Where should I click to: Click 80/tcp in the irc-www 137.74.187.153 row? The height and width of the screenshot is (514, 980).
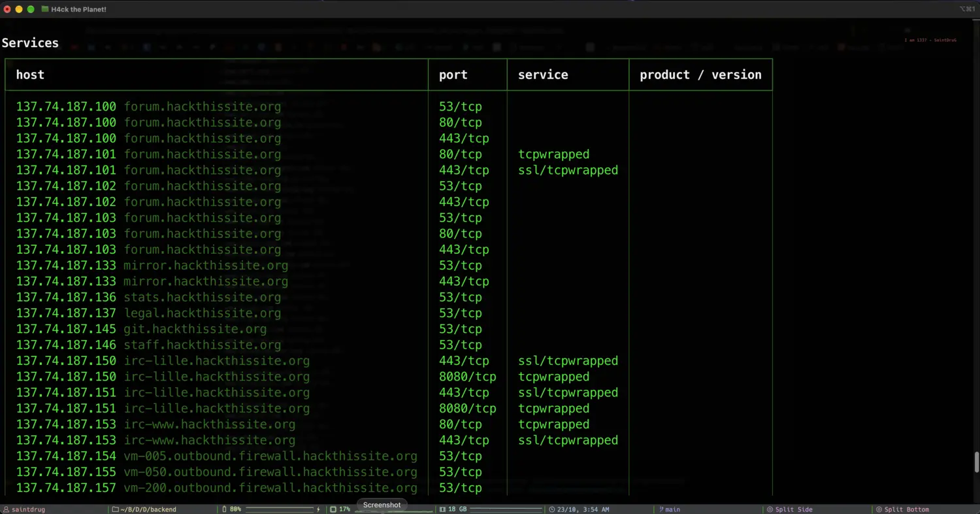[x=461, y=424]
